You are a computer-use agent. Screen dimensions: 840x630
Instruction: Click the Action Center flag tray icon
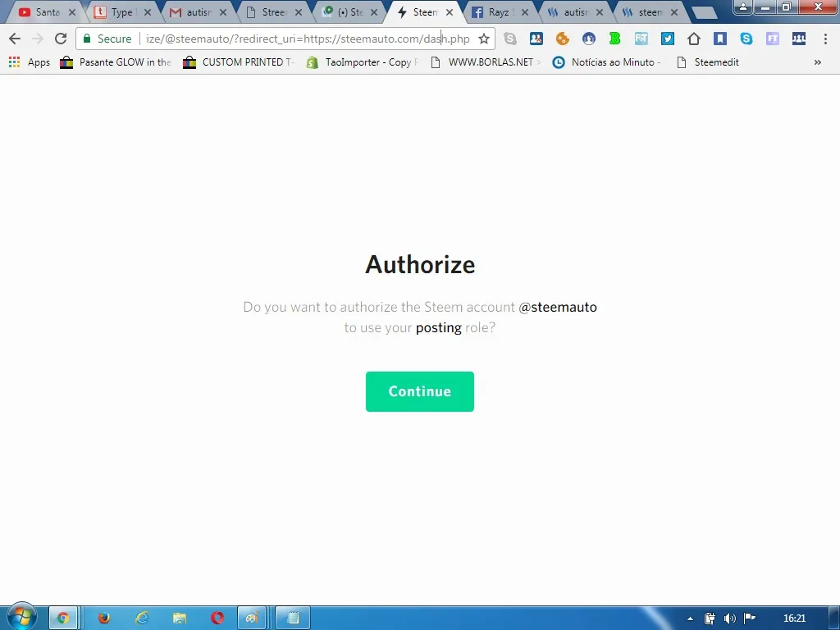point(750,619)
